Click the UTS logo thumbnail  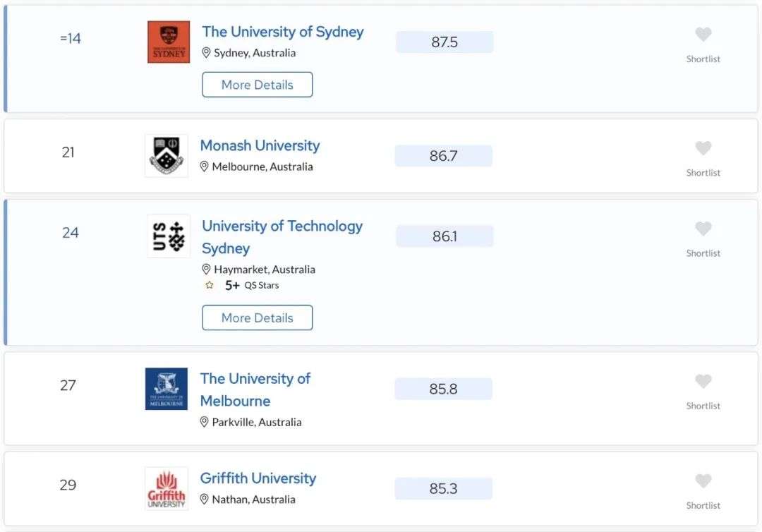point(169,236)
